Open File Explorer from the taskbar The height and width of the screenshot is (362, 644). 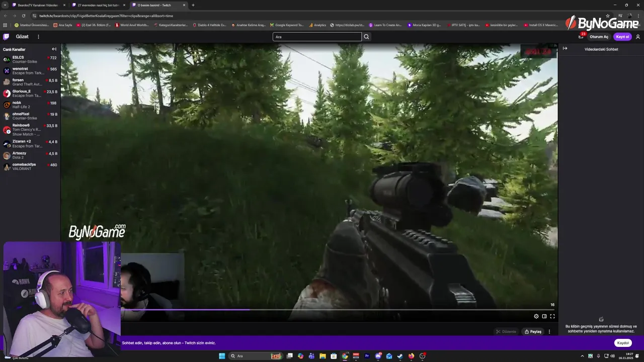pos(323,356)
